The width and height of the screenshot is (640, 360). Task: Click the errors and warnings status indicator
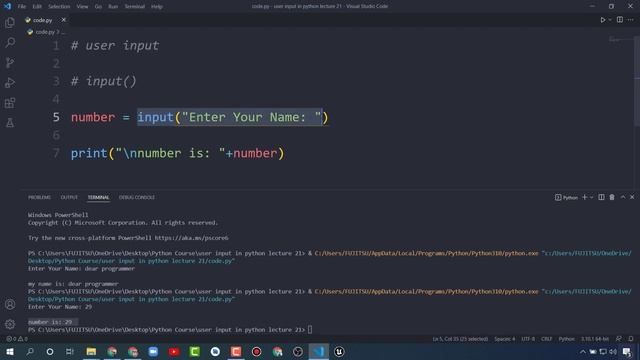(x=17, y=339)
